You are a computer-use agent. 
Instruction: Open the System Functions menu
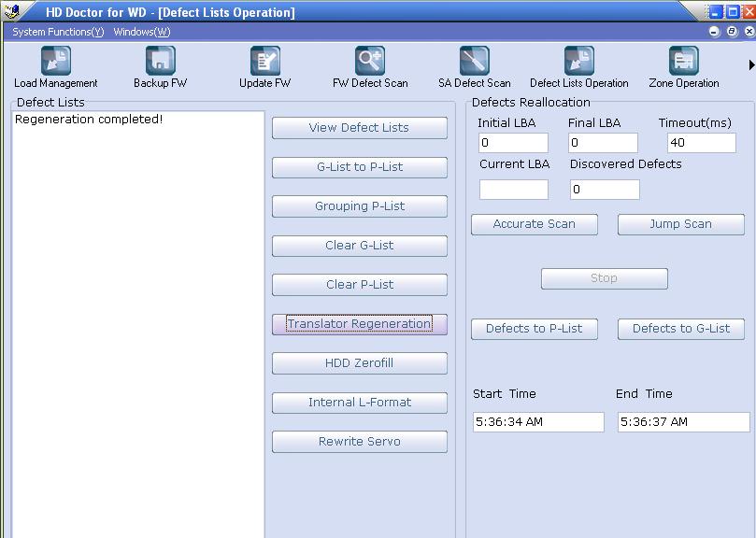point(58,32)
